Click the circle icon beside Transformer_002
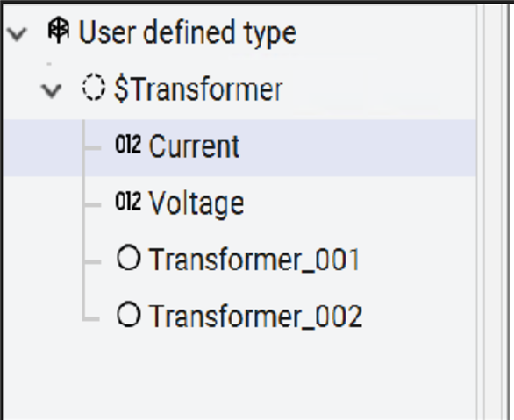 click(129, 315)
